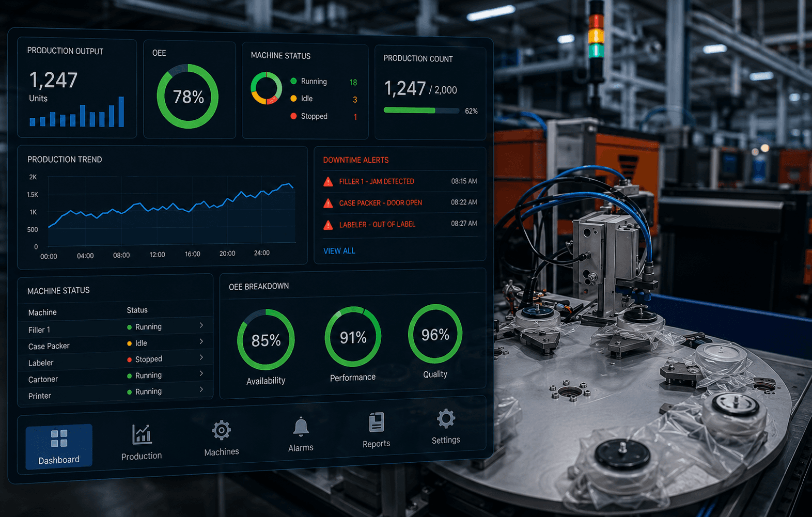Click the 1,247 Units output value
Viewport: 812px width, 517px height.
tap(53, 80)
